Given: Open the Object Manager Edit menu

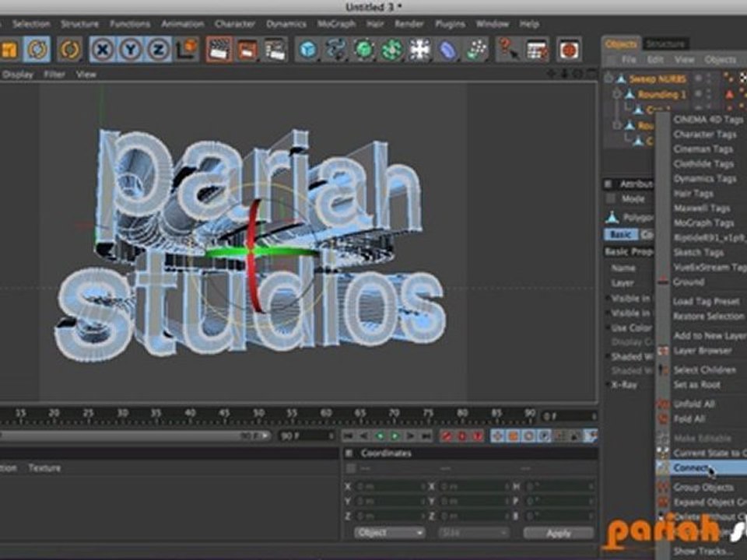Looking at the screenshot, I should pyautogui.click(x=655, y=60).
